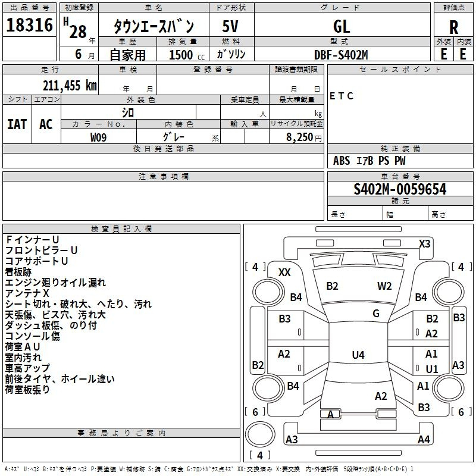Screen dimensions: 476x476
Task: Select the XX replaced-panel mark
Action: pyautogui.click(x=284, y=273)
